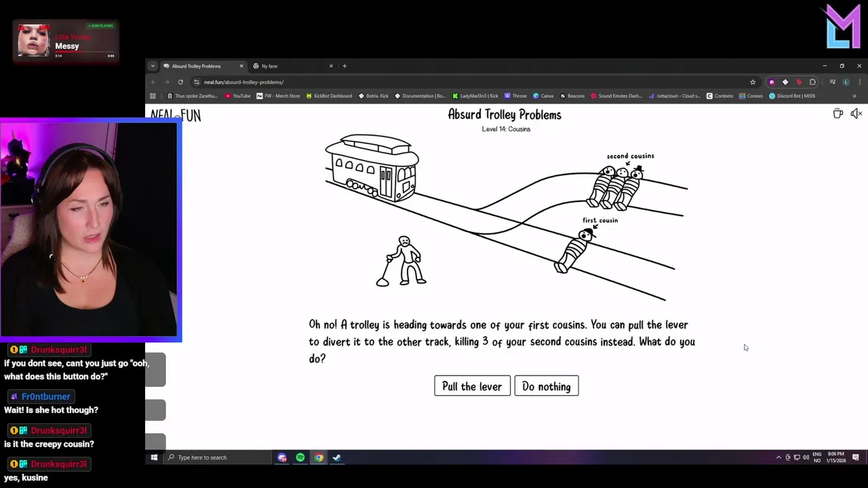Open the Windows Start menu
The width and height of the screenshot is (868, 488).
point(154,457)
